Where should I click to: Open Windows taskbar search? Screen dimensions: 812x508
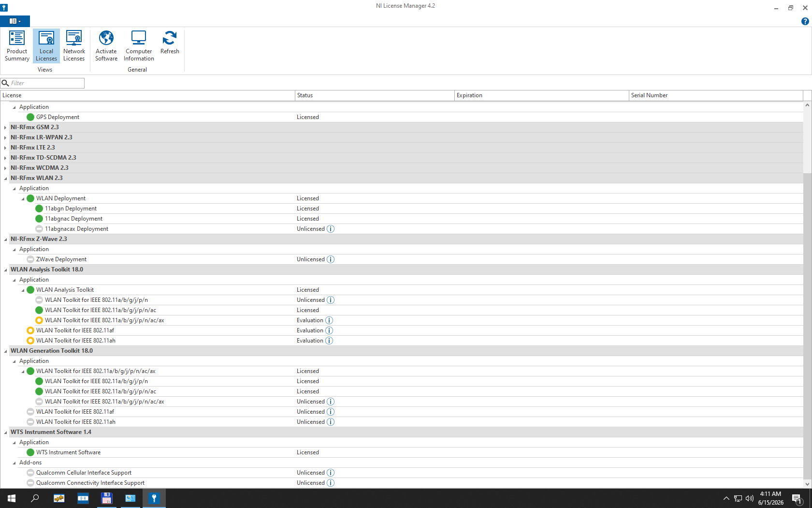pos(35,498)
